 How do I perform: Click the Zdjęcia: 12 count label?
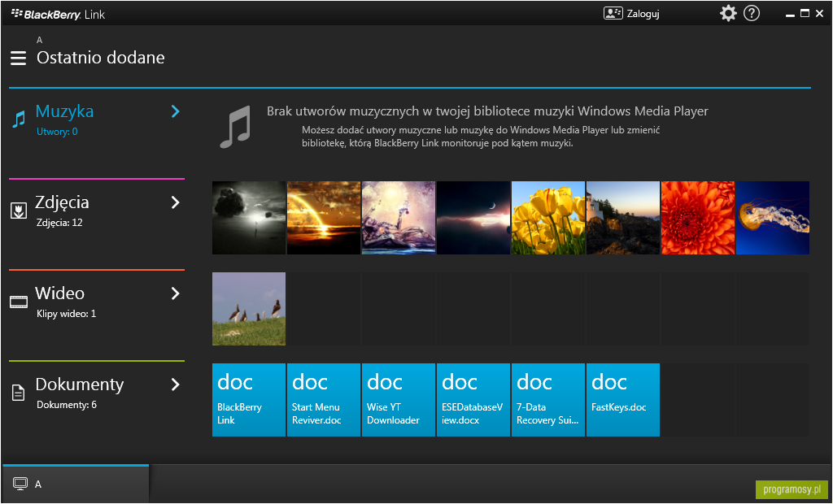click(59, 223)
